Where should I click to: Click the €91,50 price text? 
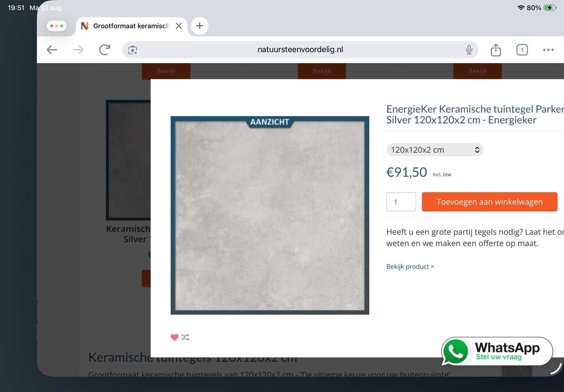[406, 172]
